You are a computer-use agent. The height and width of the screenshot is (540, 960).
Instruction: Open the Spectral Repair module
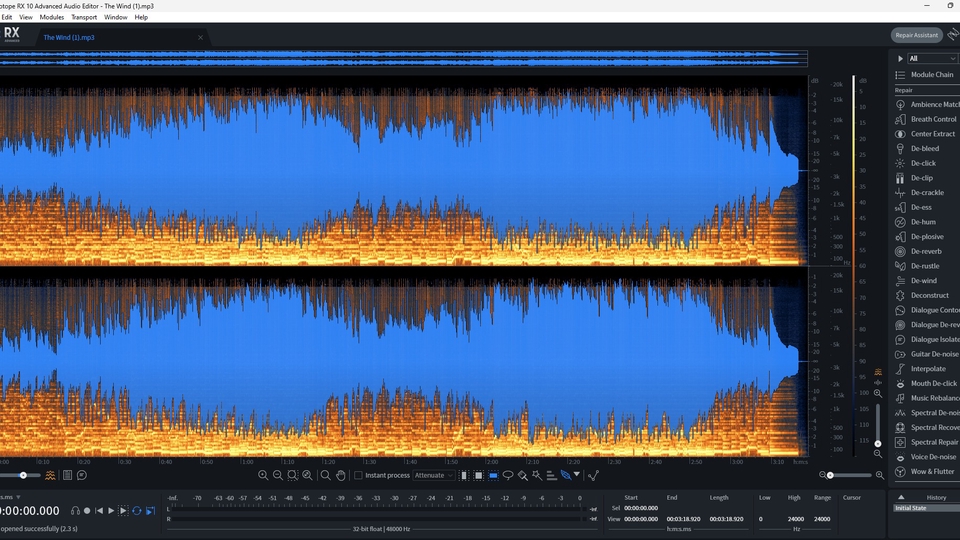[934, 442]
